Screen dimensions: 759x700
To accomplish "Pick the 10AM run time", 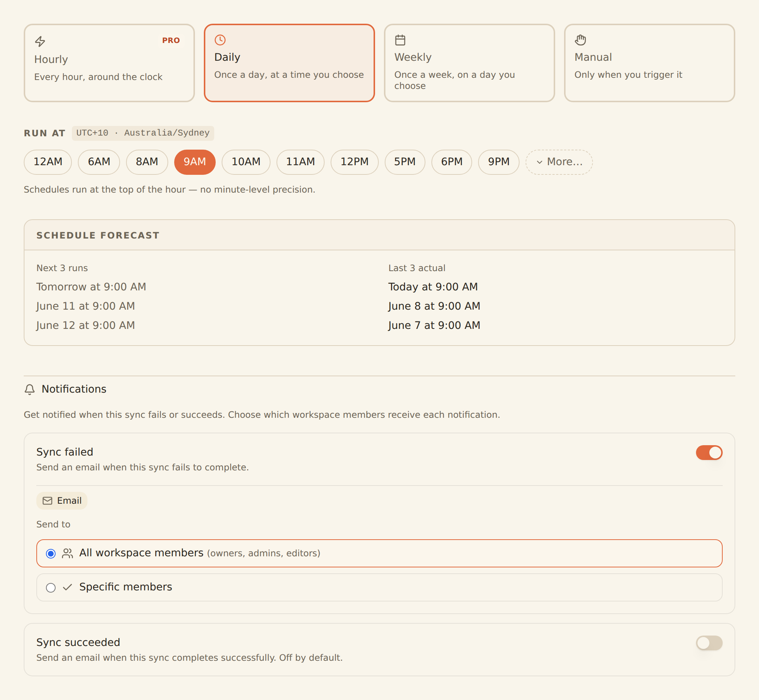I will coord(246,162).
